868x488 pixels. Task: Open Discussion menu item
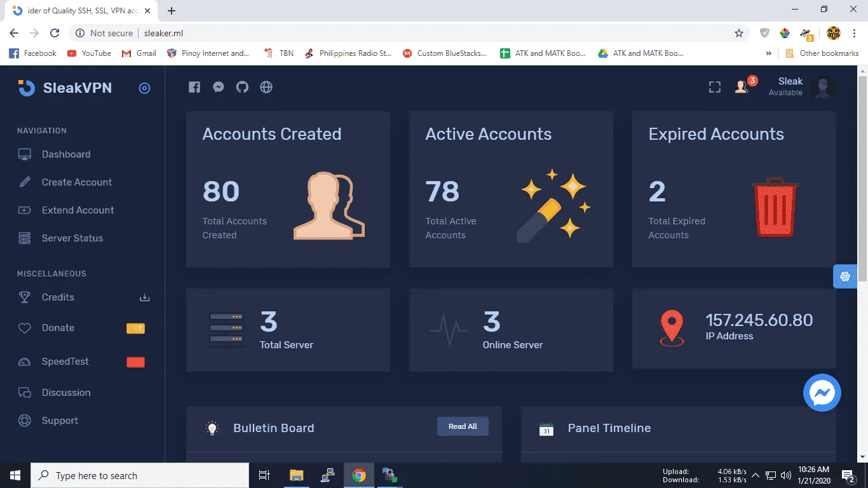[x=66, y=393]
